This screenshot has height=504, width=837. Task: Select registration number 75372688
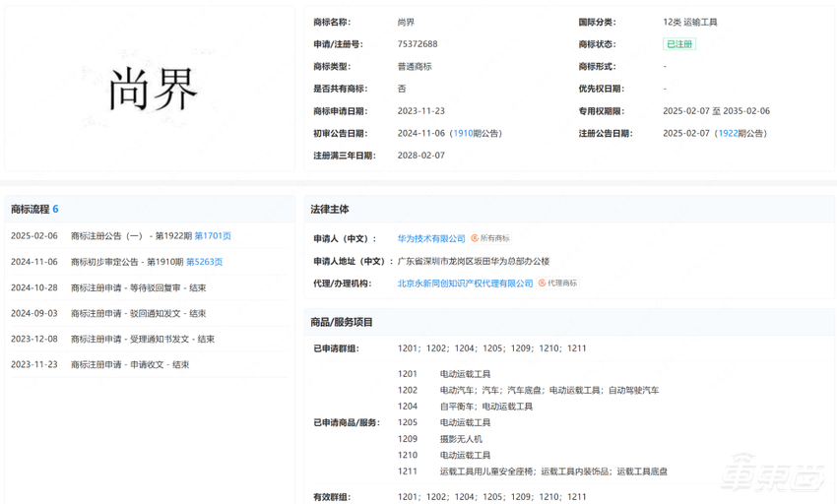418,44
